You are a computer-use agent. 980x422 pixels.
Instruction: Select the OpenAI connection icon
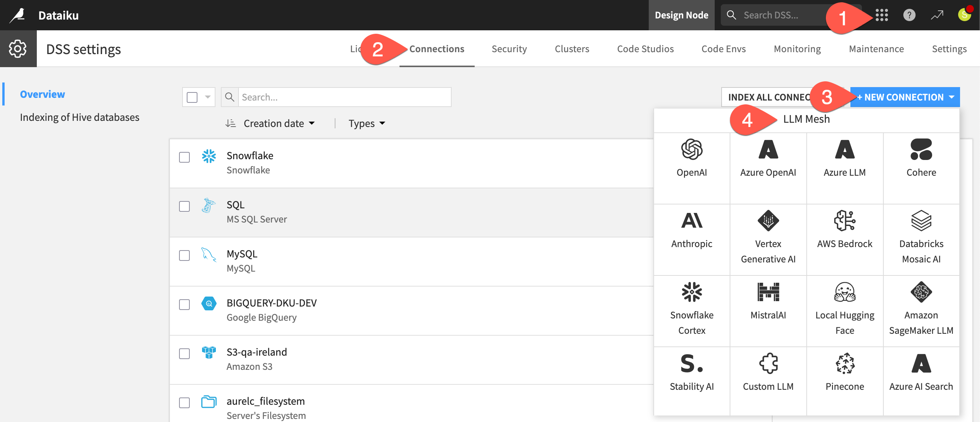(x=692, y=150)
